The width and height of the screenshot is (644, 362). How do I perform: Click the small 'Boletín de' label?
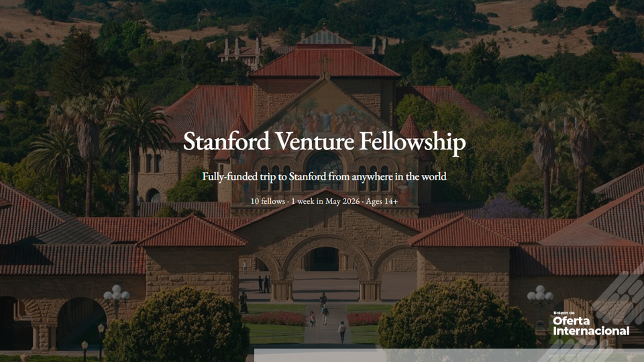[x=565, y=313]
